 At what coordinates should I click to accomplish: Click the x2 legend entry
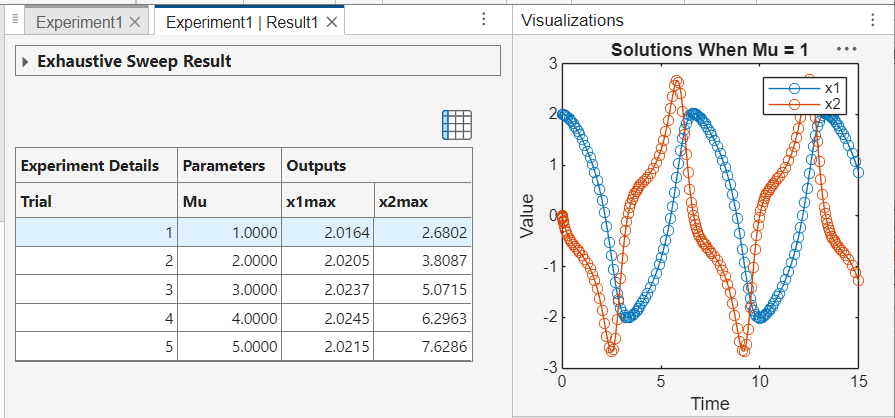[x=804, y=104]
